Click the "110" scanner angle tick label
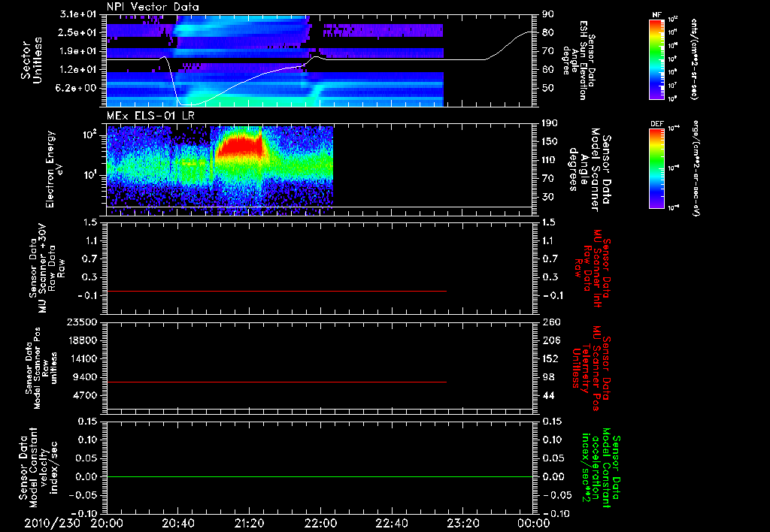770x532 pixels. pos(550,160)
